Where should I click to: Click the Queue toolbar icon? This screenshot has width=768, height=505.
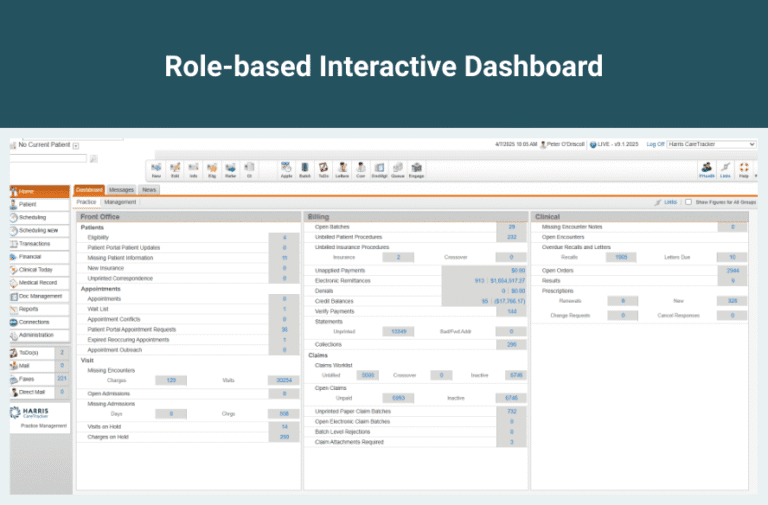tap(398, 170)
